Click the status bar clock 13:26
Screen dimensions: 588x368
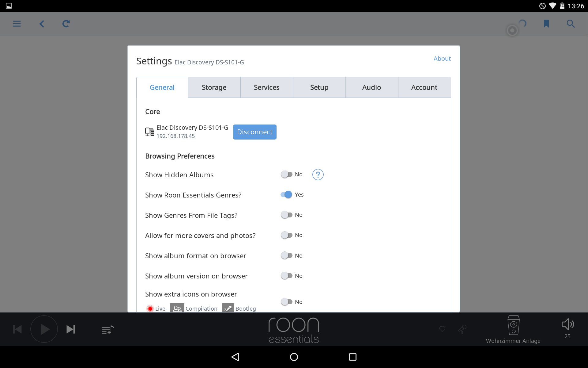click(576, 6)
